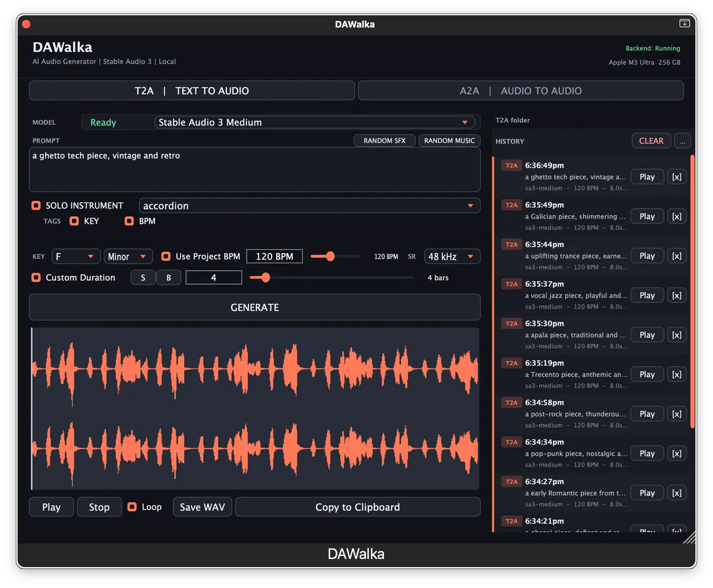This screenshot has height=588, width=713.
Task: Click the duration value field showing 4
Action: click(x=214, y=277)
